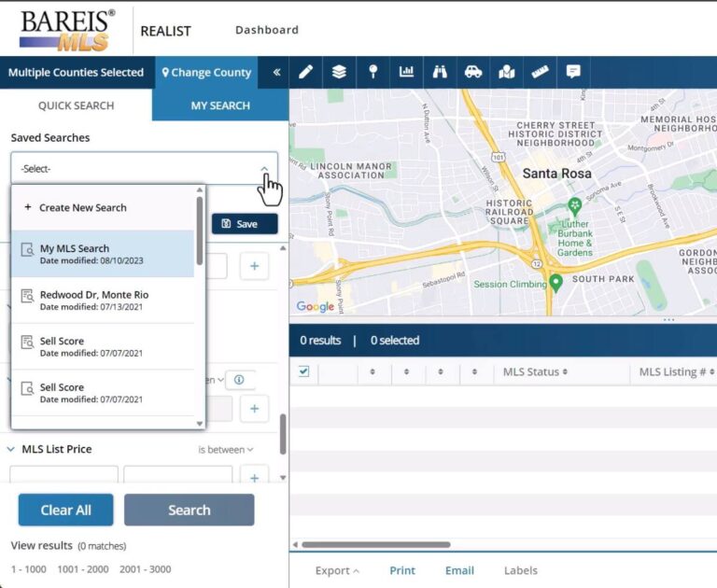Open the map marker view tool
The image size is (717, 588).
point(507,72)
